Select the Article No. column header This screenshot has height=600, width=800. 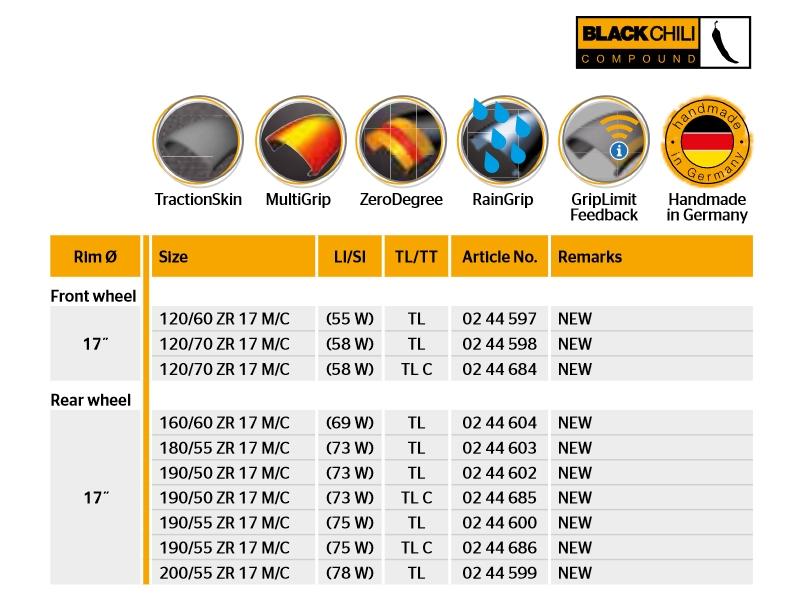click(499, 257)
